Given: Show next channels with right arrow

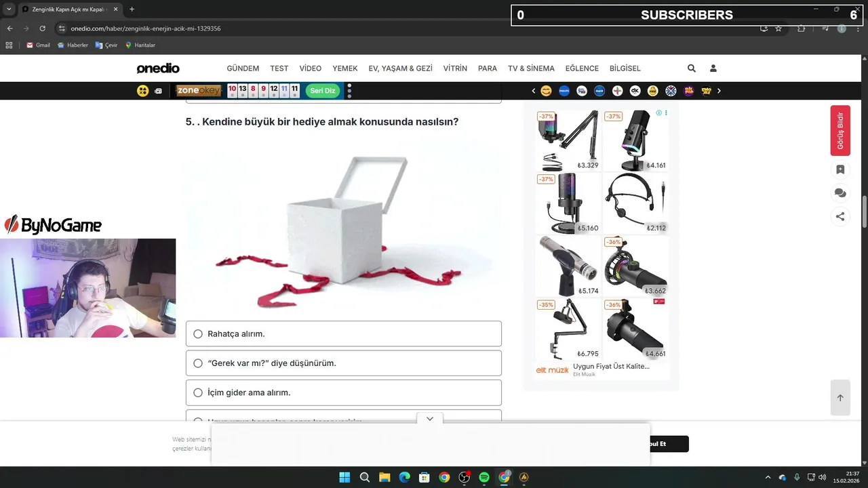Looking at the screenshot, I should pyautogui.click(x=719, y=91).
